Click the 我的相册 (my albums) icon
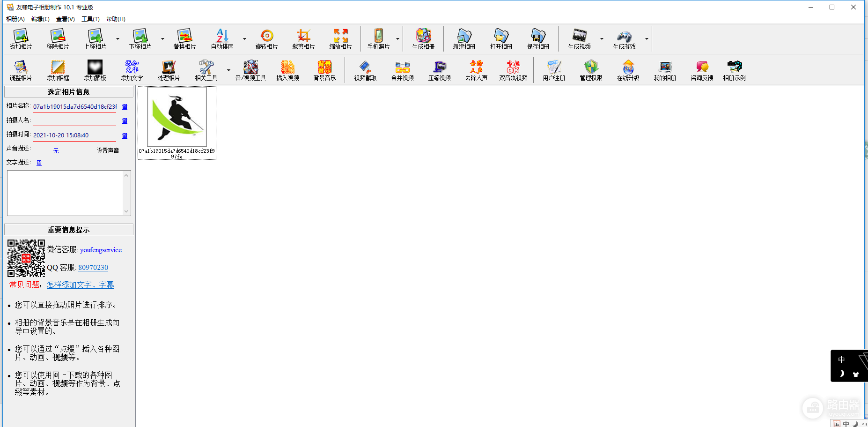 (665, 70)
